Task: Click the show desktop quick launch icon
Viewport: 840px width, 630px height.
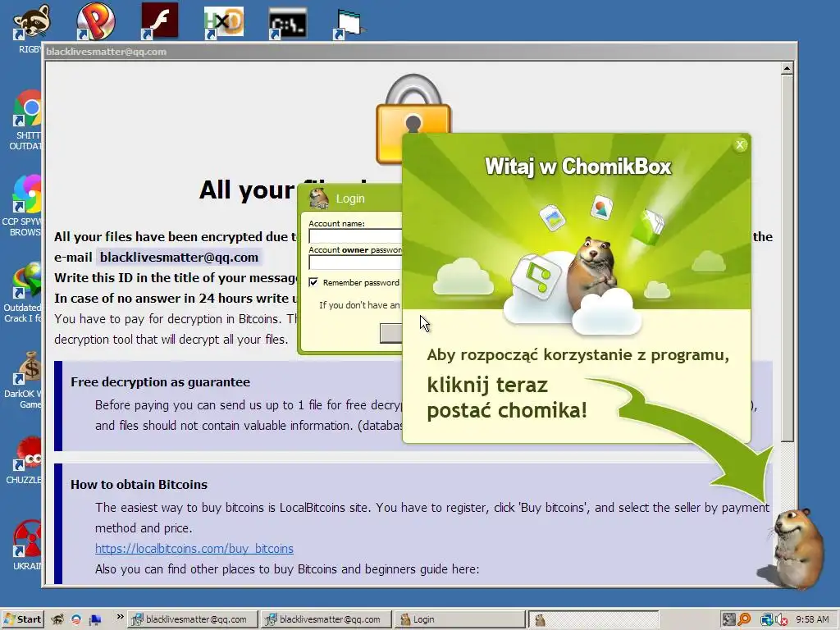Action: tap(95, 620)
